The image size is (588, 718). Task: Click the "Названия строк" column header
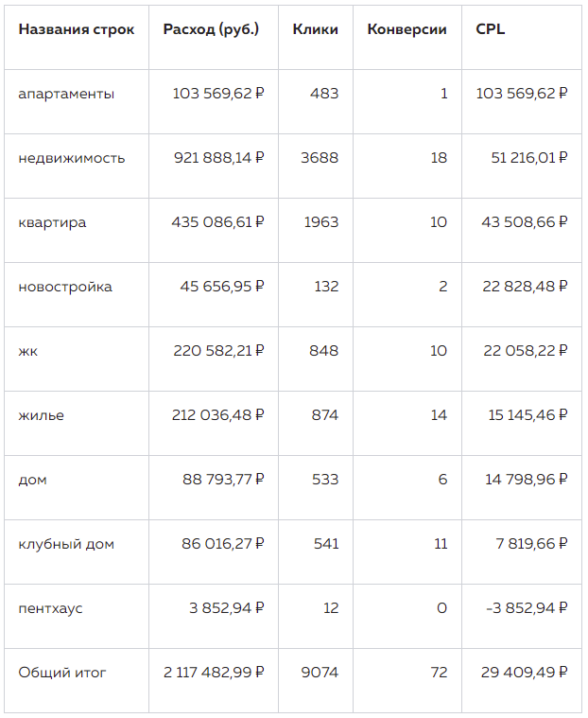click(77, 29)
